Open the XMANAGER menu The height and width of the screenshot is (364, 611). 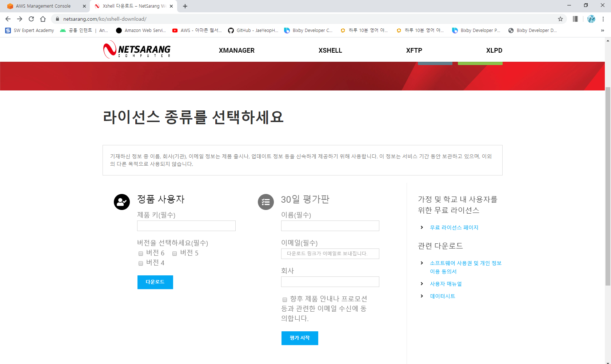pos(237,50)
